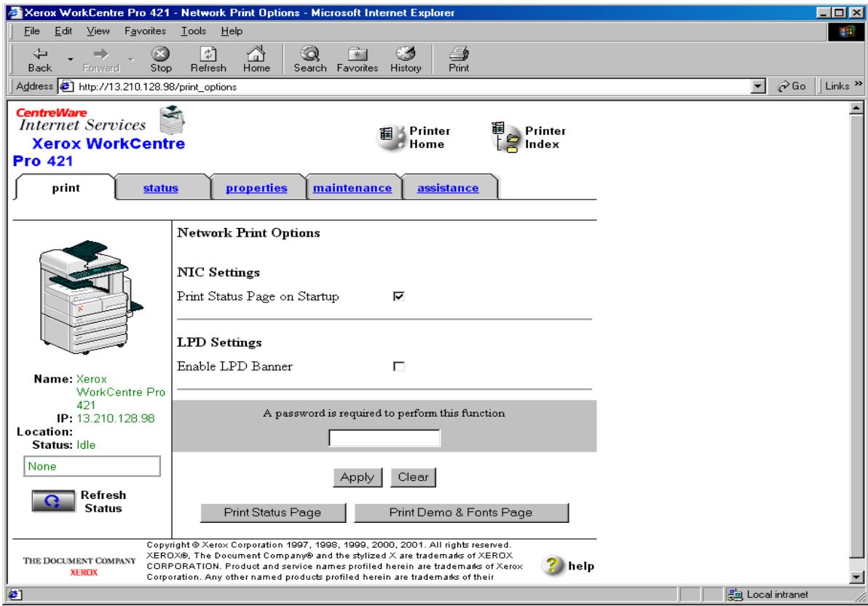
Task: Click the scrollbar up arrow
Action: [x=856, y=108]
